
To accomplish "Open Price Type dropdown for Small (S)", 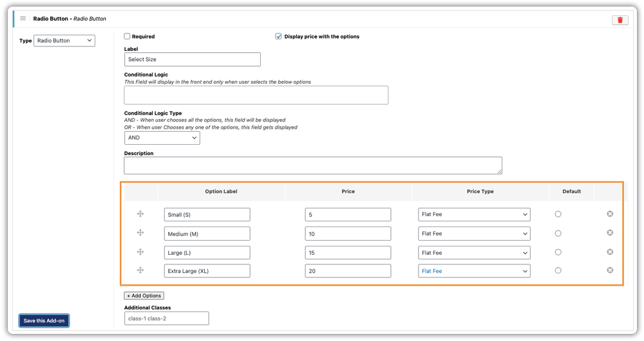I will (474, 214).
